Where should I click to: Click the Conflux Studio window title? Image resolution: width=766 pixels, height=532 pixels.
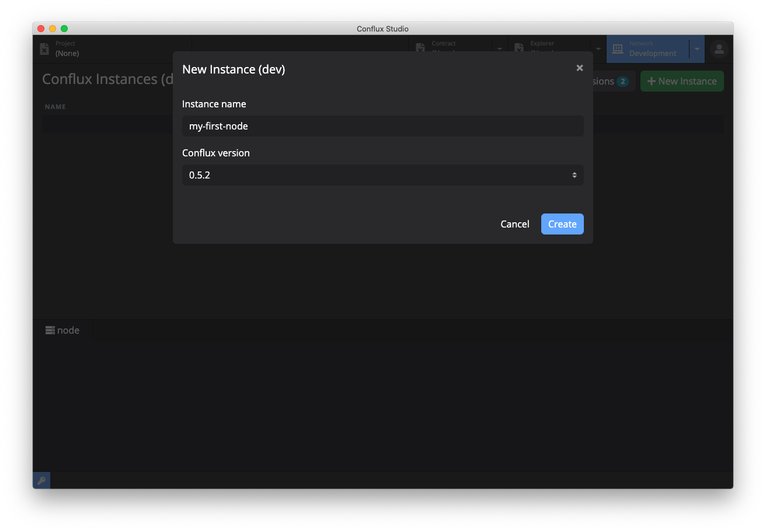383,29
